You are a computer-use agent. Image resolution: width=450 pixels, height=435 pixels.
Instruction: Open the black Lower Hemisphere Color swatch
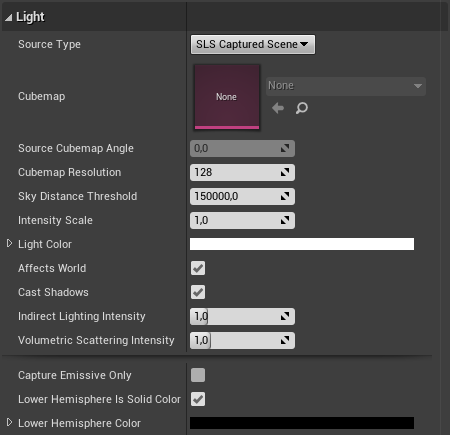click(x=302, y=423)
